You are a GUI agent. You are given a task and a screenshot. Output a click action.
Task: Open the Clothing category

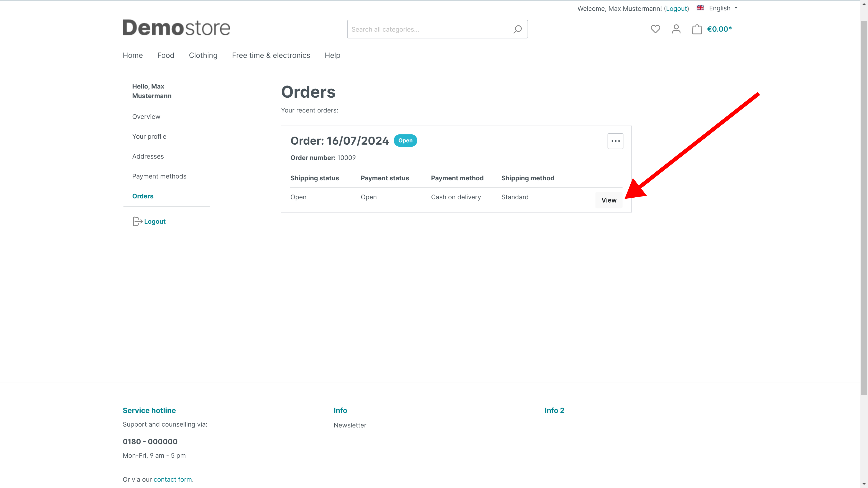203,55
